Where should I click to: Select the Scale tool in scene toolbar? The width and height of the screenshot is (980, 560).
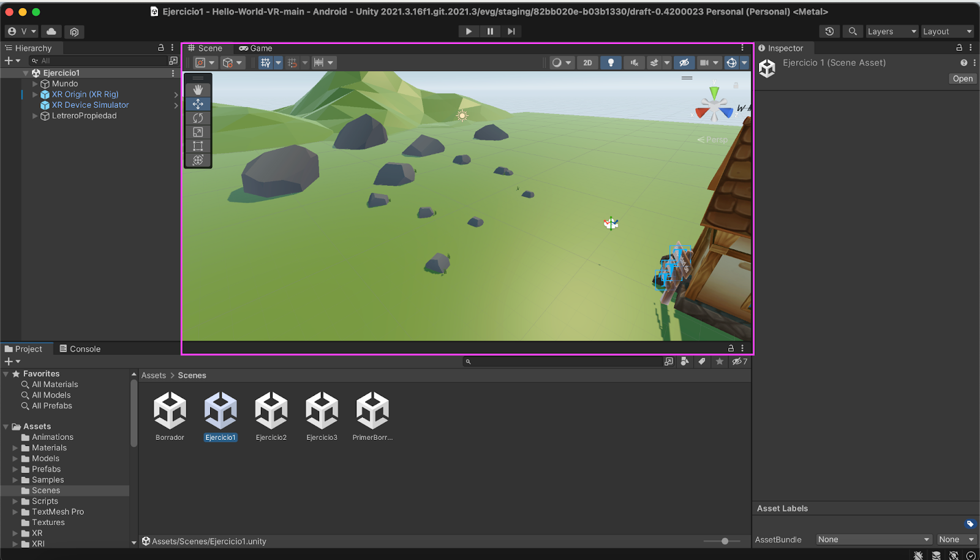coord(198,132)
